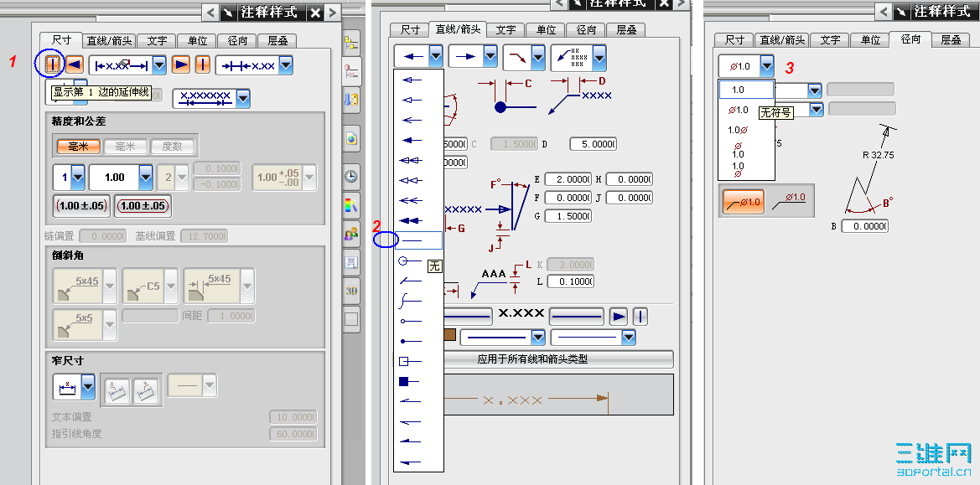Switch to 径向 tab in right panel
The width and height of the screenshot is (980, 485).
910,39
